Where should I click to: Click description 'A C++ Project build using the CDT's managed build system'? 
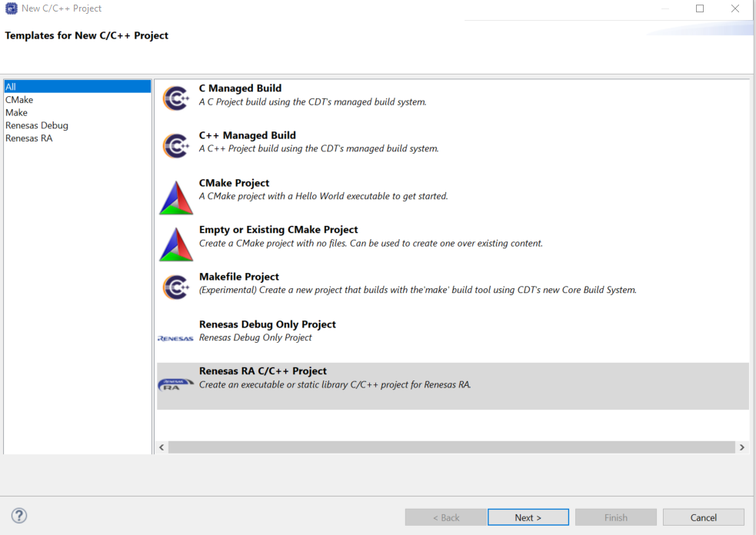coord(318,148)
